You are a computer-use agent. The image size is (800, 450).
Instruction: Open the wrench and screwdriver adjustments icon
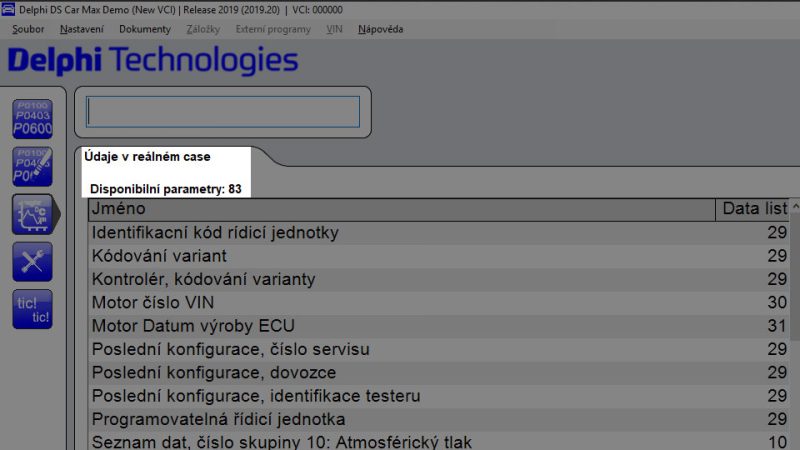(x=32, y=262)
